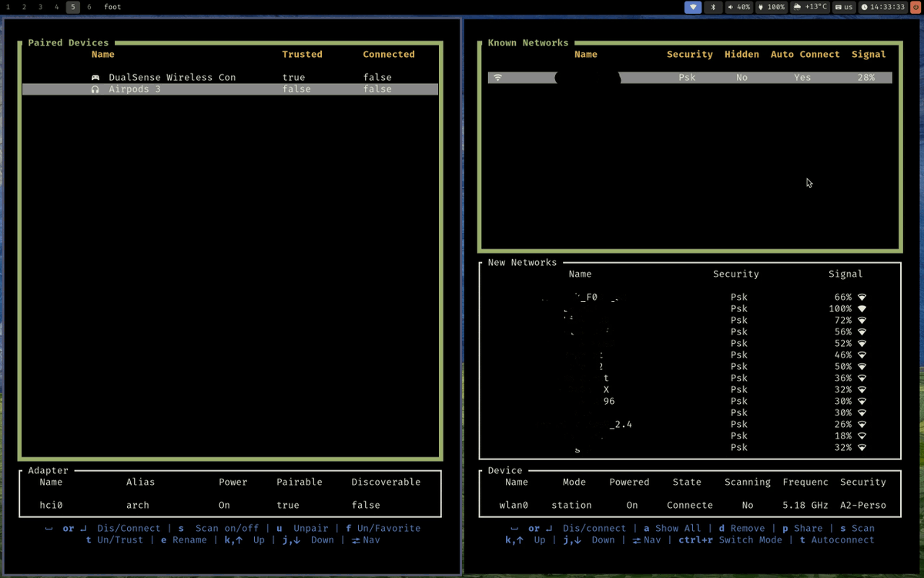
Task: Select the headset icon beside DualSense Wireless Con
Action: [95, 77]
